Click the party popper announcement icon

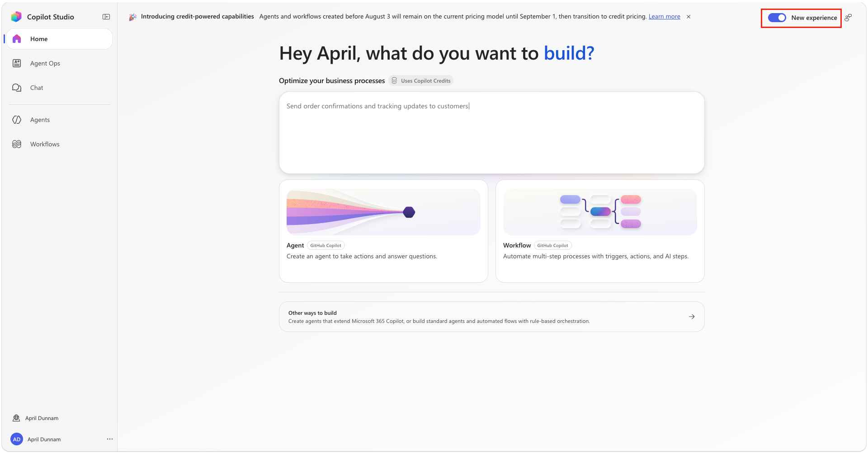click(133, 17)
